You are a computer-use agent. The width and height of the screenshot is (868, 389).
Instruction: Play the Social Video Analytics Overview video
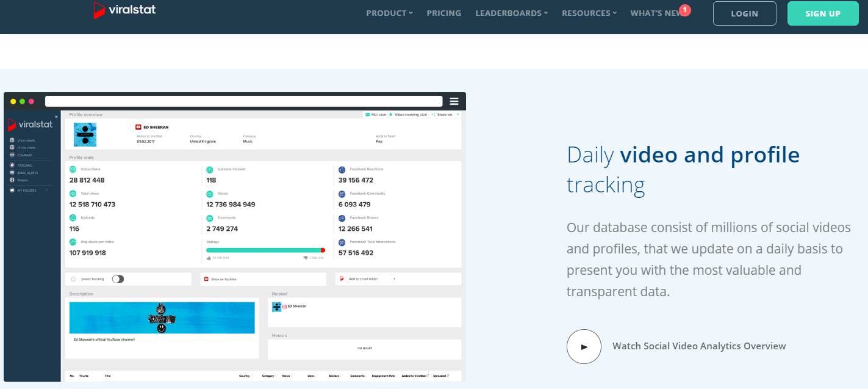(x=584, y=346)
